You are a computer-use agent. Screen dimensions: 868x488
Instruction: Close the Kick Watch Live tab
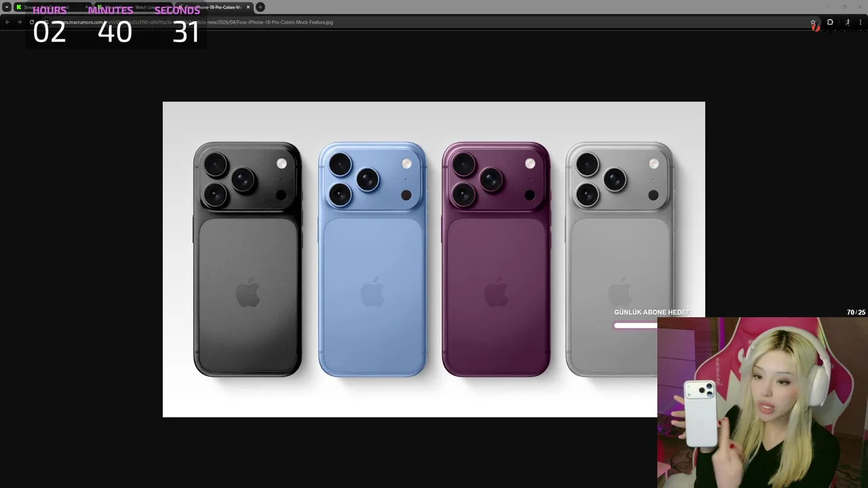(169, 7)
